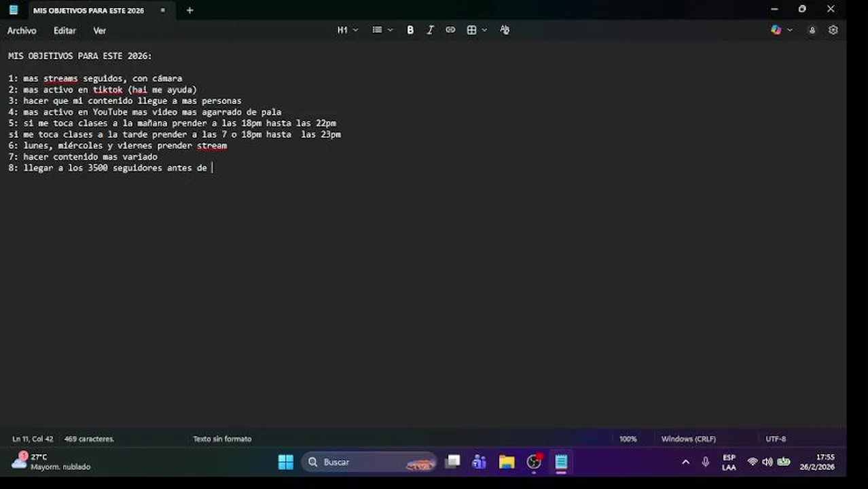Click the line 7: hacer contenido mas variado

(x=83, y=157)
